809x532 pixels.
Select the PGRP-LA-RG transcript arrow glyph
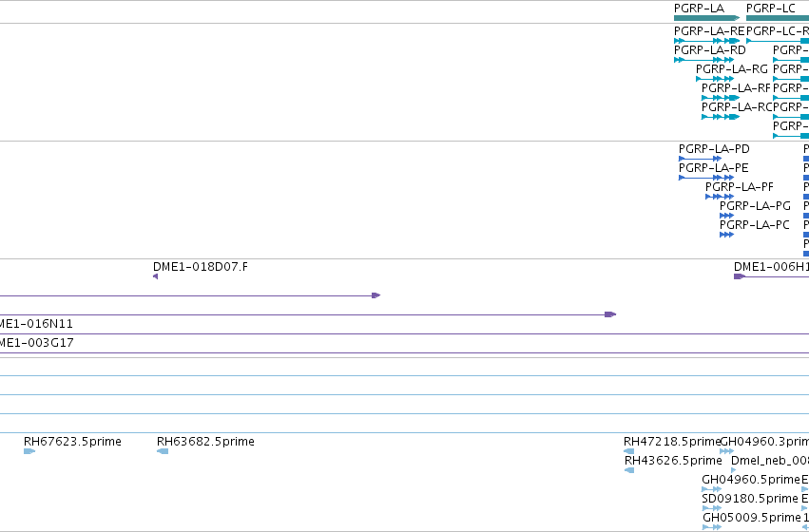click(x=715, y=79)
